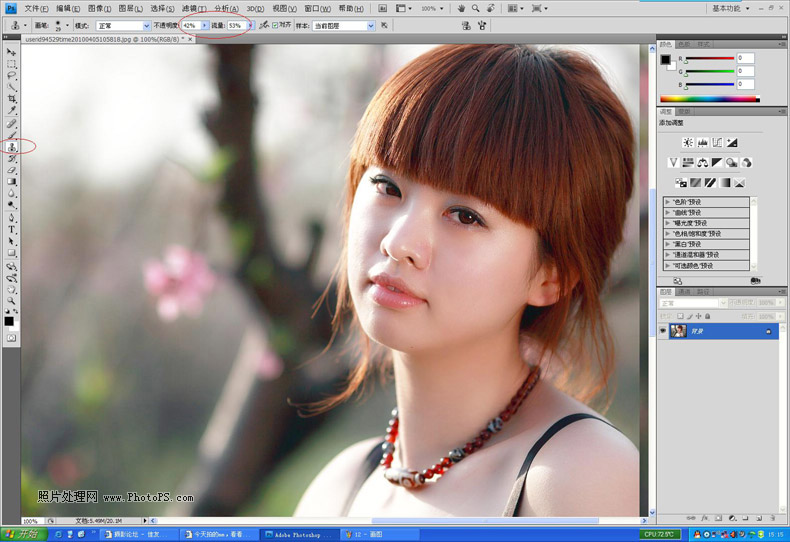Image resolution: width=790 pixels, height=542 pixels.
Task: Select the History Brush tool
Action: (x=11, y=158)
